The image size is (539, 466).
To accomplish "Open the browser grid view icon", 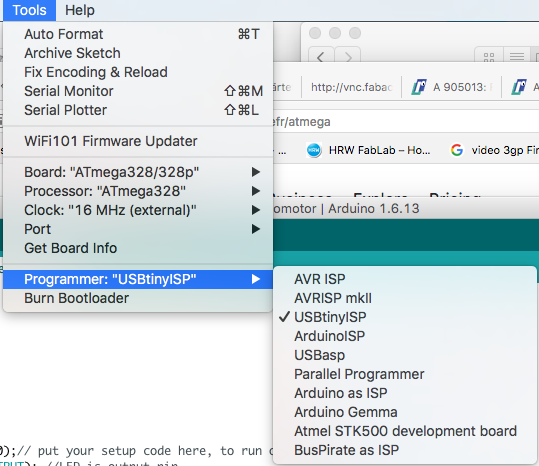I will (x=489, y=56).
